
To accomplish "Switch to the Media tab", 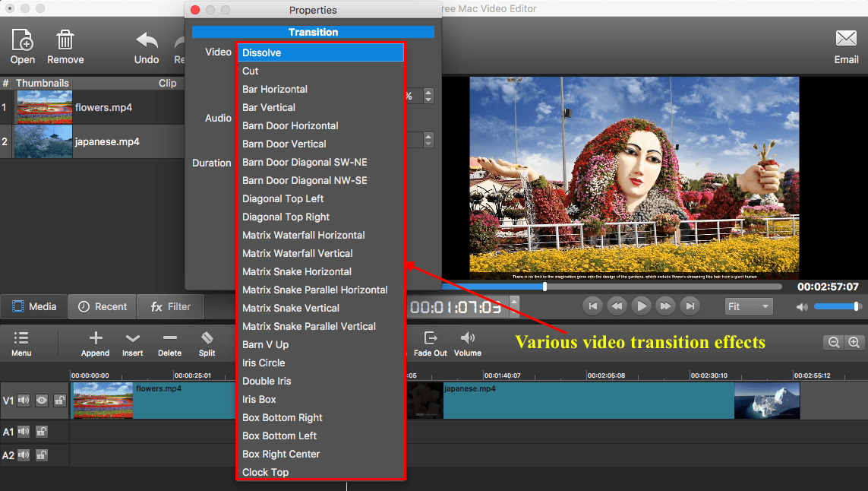I will coord(34,306).
